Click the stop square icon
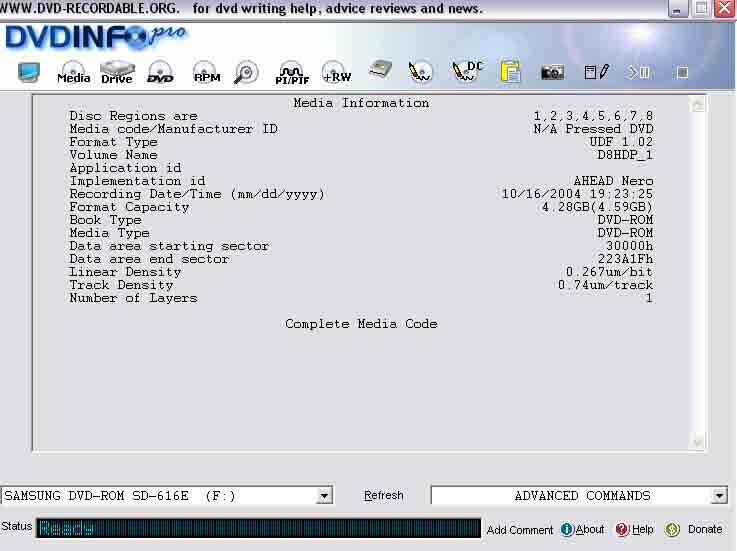This screenshot has height=551, width=737. 682,72
